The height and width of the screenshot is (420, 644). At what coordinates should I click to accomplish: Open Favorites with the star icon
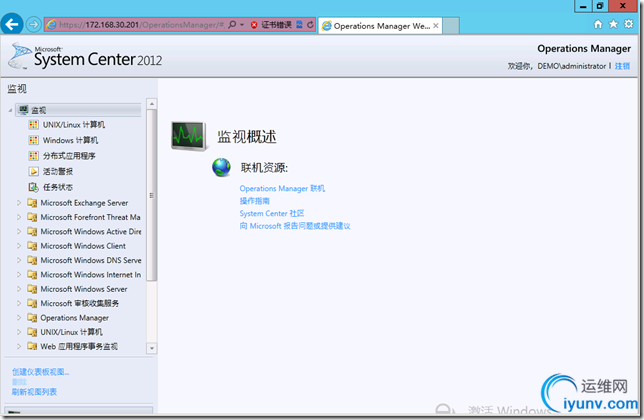[x=613, y=24]
